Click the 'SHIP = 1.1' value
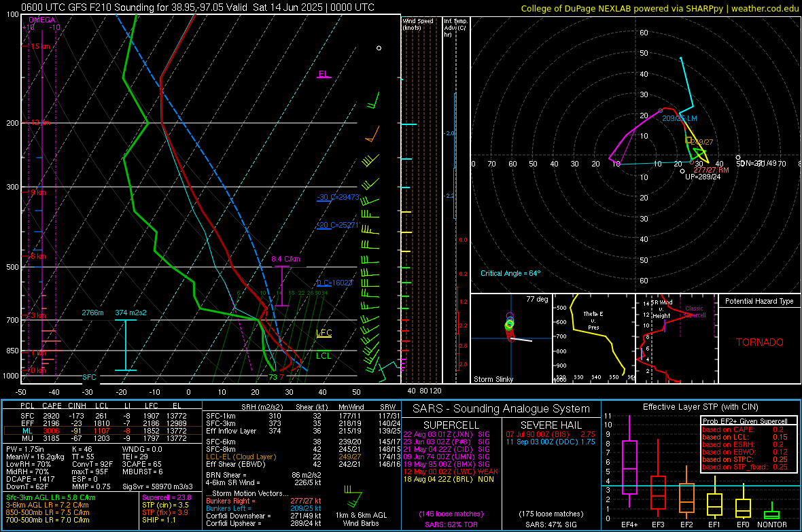This screenshot has width=802, height=532. pos(158,520)
